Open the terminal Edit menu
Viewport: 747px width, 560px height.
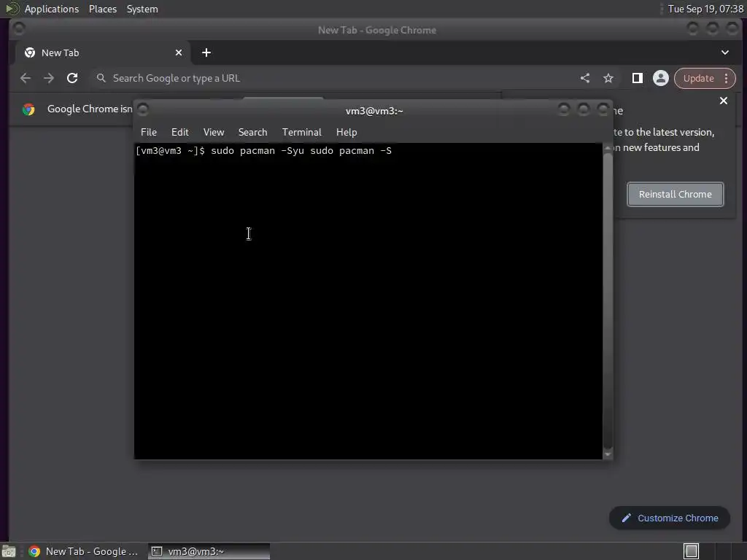(180, 132)
